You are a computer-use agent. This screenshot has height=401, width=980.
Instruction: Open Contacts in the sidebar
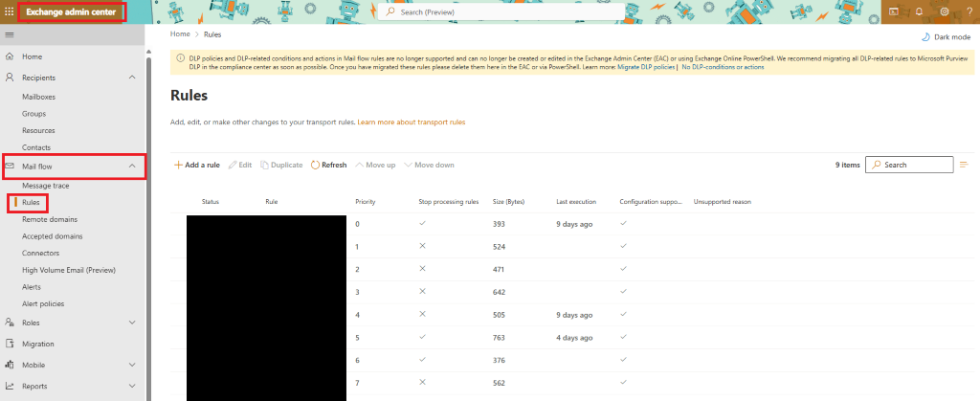tap(36, 147)
